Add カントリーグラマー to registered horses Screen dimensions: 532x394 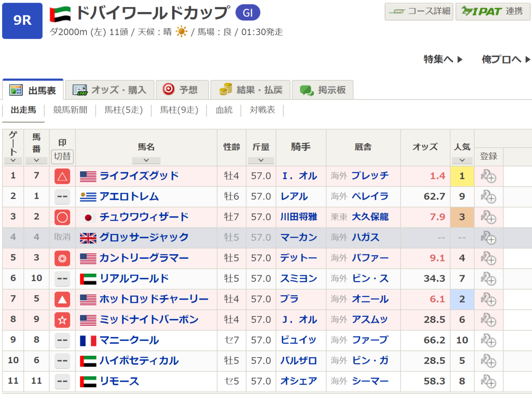click(x=488, y=258)
